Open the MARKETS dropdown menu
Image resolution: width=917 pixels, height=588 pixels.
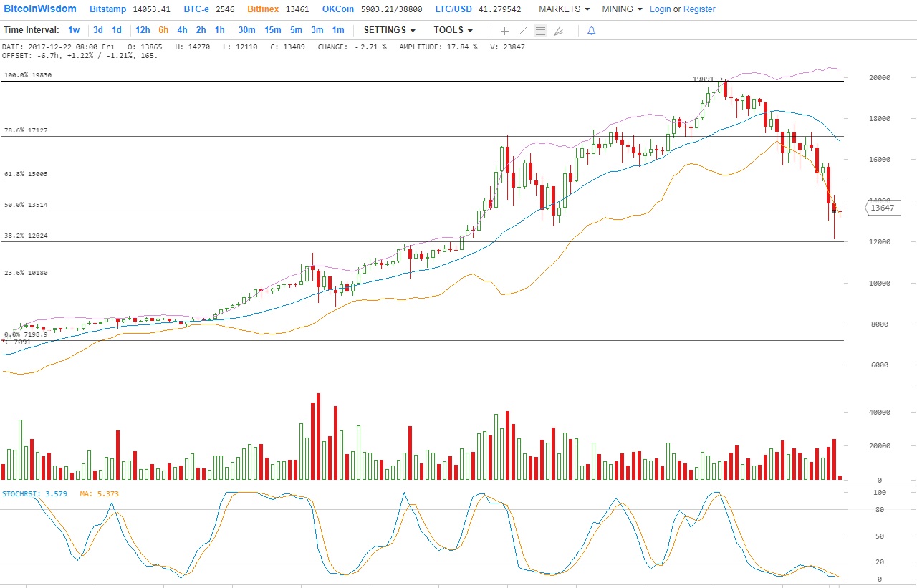pos(564,9)
